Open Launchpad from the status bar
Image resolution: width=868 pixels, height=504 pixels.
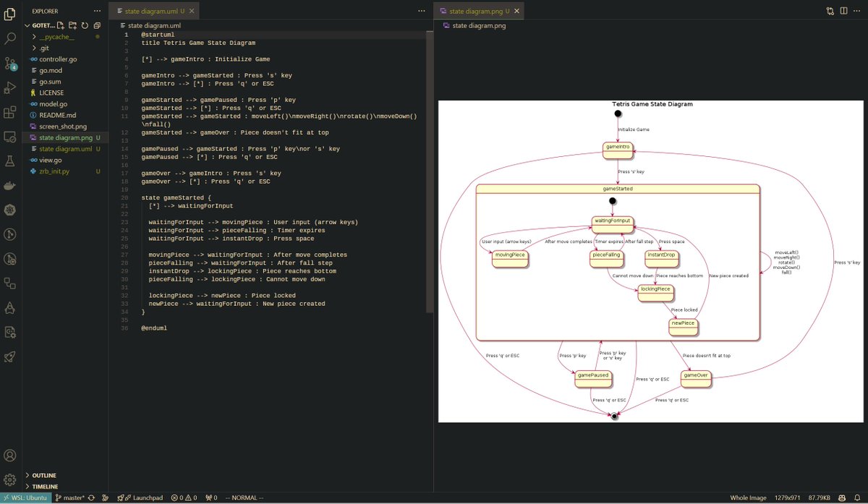click(x=140, y=497)
